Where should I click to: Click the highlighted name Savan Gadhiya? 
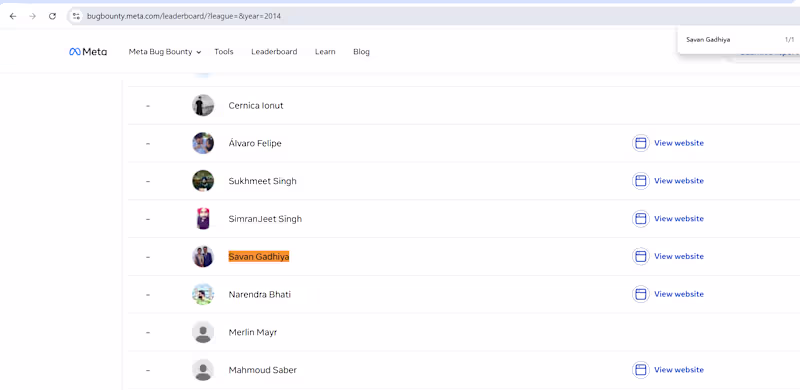coord(259,257)
